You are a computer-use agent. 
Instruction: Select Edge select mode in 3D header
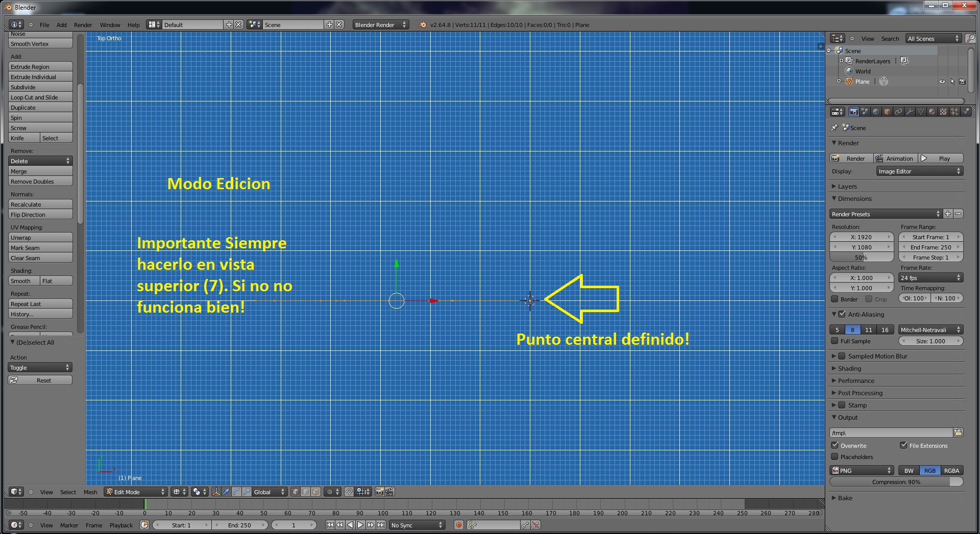(305, 492)
